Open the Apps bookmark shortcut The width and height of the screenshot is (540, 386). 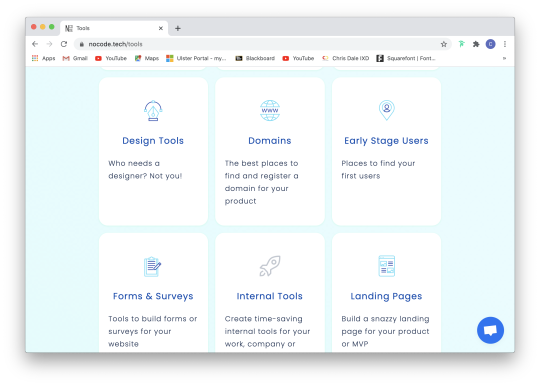pyautogui.click(x=43, y=58)
